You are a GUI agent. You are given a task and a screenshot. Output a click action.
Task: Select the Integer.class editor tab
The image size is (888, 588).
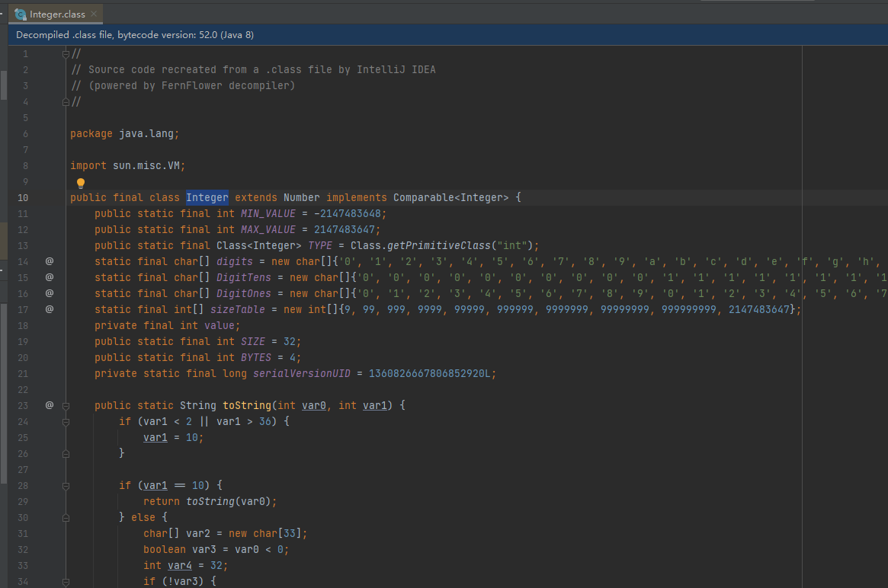(x=56, y=14)
